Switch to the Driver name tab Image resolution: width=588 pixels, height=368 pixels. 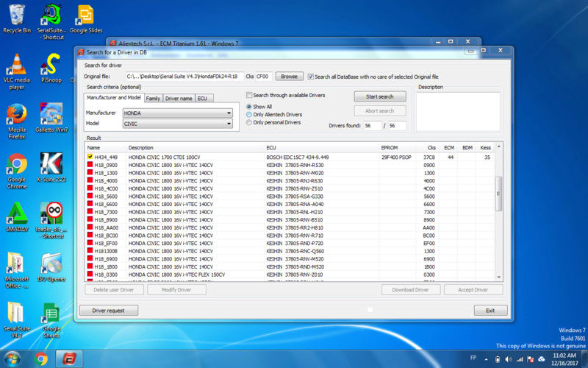[x=179, y=99]
